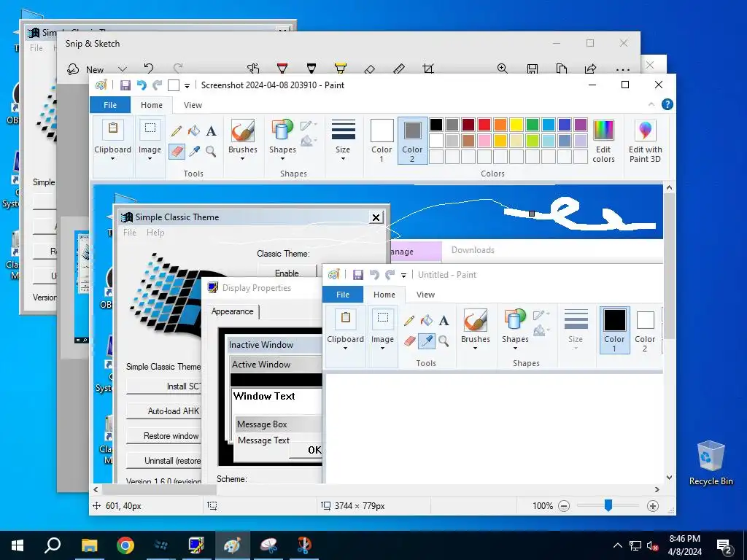Pick the orange color swatch
Image resolution: width=747 pixels, height=560 pixels.
pyautogui.click(x=500, y=125)
